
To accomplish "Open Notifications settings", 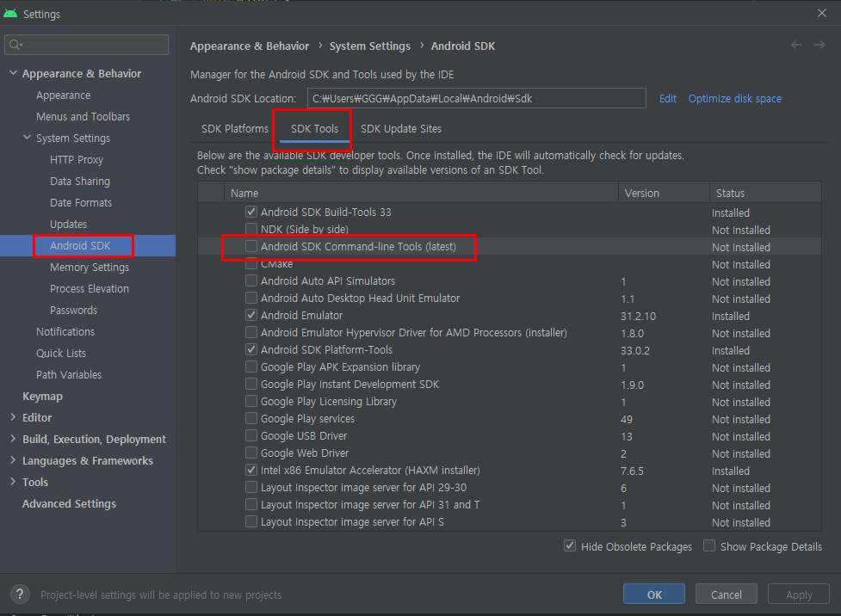I will pos(65,331).
